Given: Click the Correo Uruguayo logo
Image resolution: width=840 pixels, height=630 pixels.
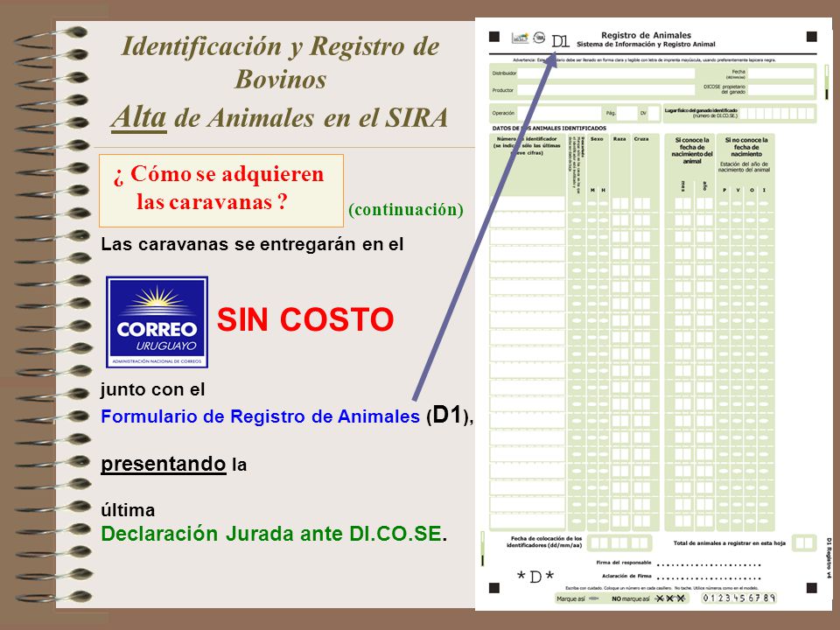Looking at the screenshot, I should click(157, 322).
